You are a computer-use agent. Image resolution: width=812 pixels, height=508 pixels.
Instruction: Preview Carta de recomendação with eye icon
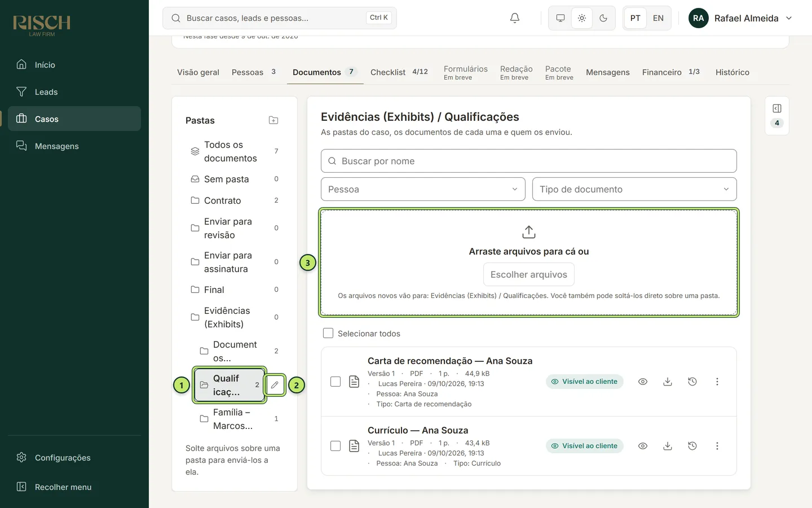coord(642,382)
